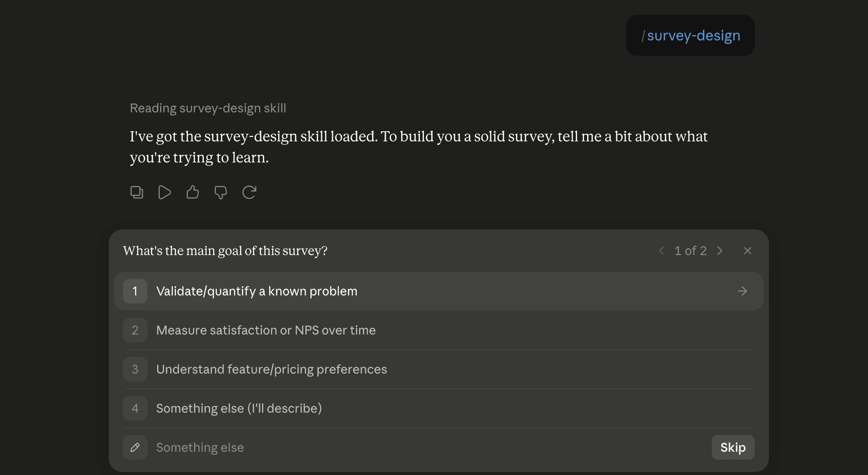This screenshot has width=868, height=475.
Task: Copy the assistant response
Action: click(x=137, y=192)
